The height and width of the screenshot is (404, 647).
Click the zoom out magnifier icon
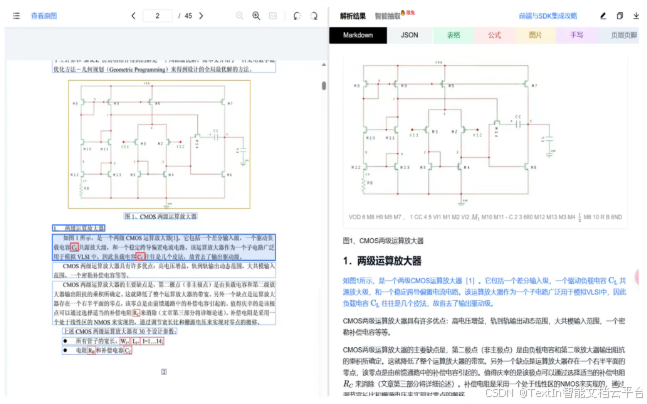pyautogui.click(x=239, y=16)
